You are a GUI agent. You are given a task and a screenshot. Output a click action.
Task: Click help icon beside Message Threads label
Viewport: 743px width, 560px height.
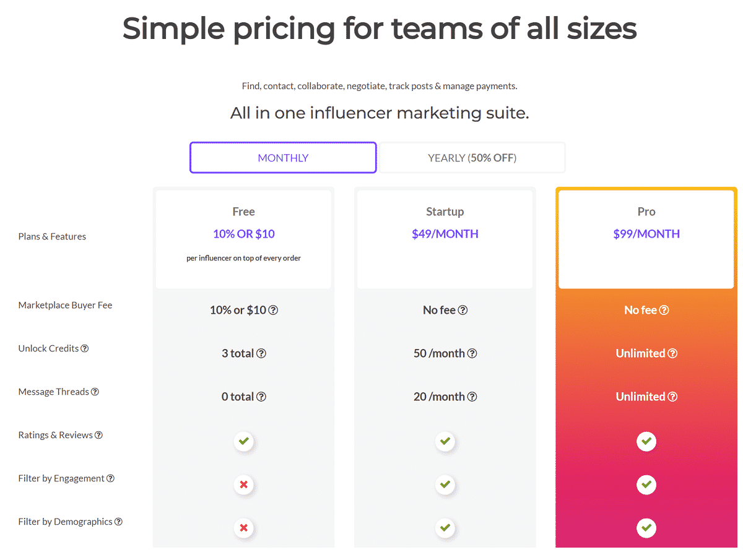click(x=95, y=392)
